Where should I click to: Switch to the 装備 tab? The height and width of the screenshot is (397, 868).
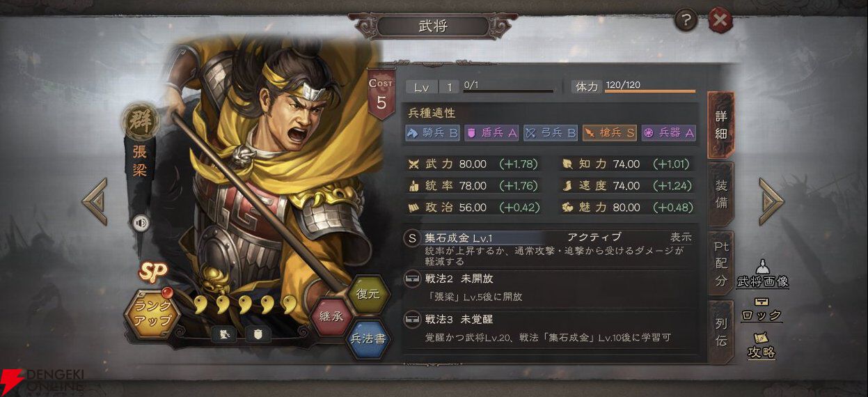pyautogui.click(x=721, y=195)
